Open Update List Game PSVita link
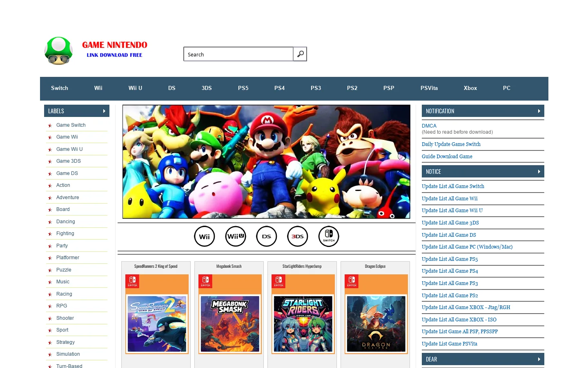Image resolution: width=588 pixels, height=368 pixels. click(x=450, y=344)
